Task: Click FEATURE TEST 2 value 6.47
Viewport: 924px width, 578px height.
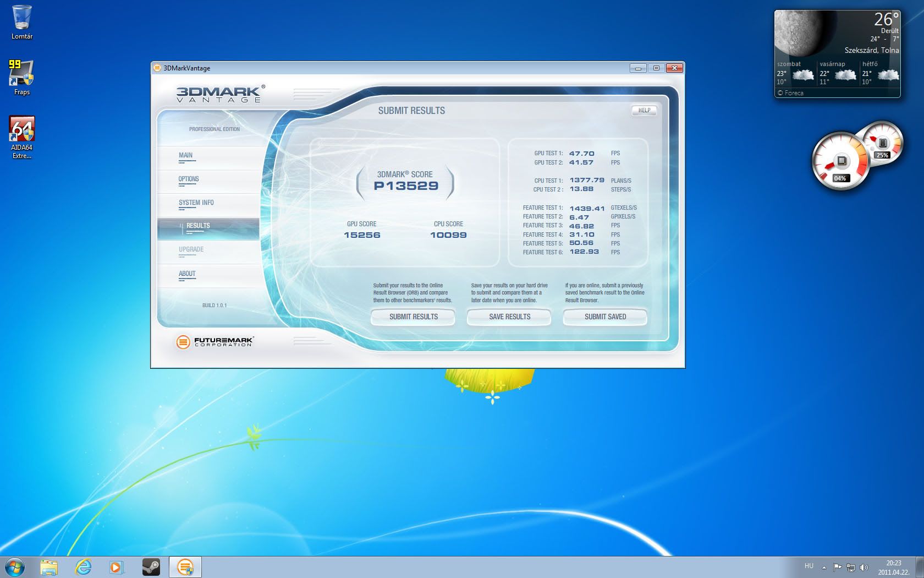Action: 579,217
